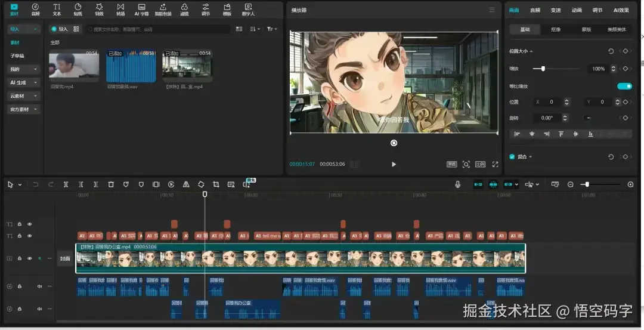Switch to the 变速 speed tab

point(556,10)
